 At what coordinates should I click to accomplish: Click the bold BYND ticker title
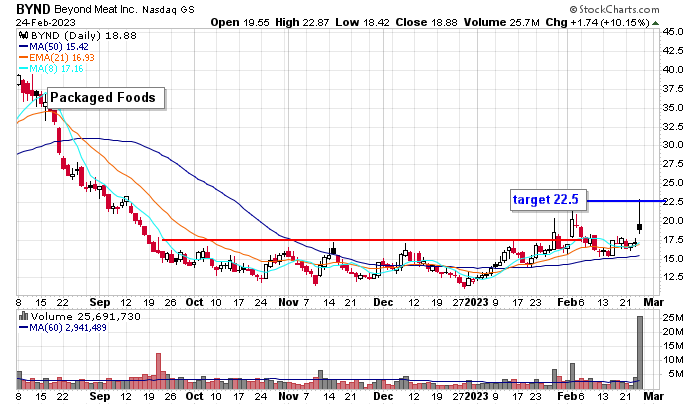33,9
